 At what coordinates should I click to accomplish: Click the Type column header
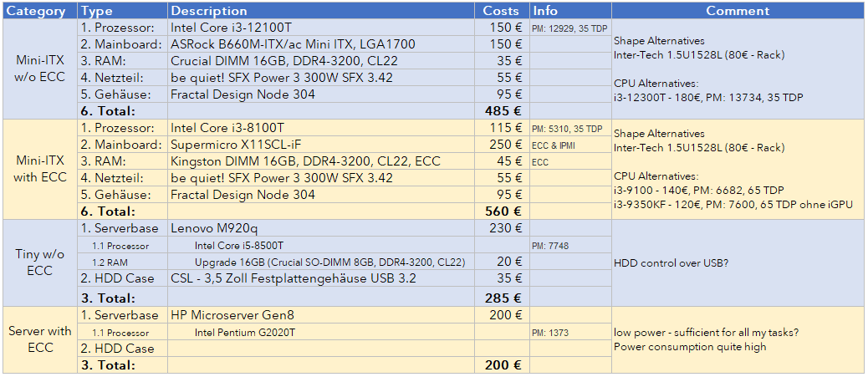click(x=123, y=11)
